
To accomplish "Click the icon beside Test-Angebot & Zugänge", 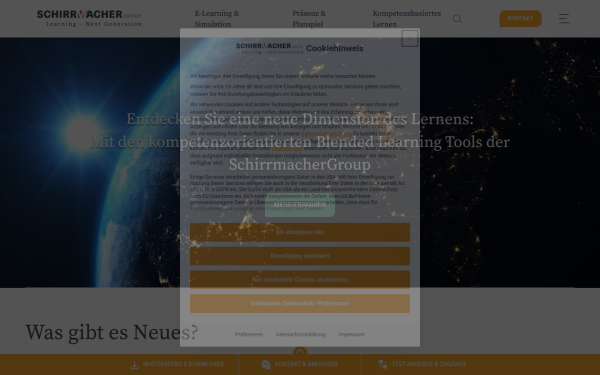I will click(383, 364).
